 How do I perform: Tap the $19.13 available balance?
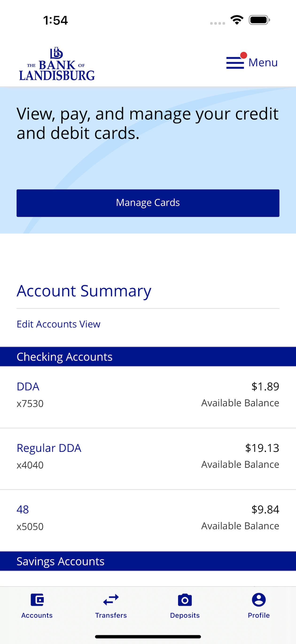(x=262, y=448)
